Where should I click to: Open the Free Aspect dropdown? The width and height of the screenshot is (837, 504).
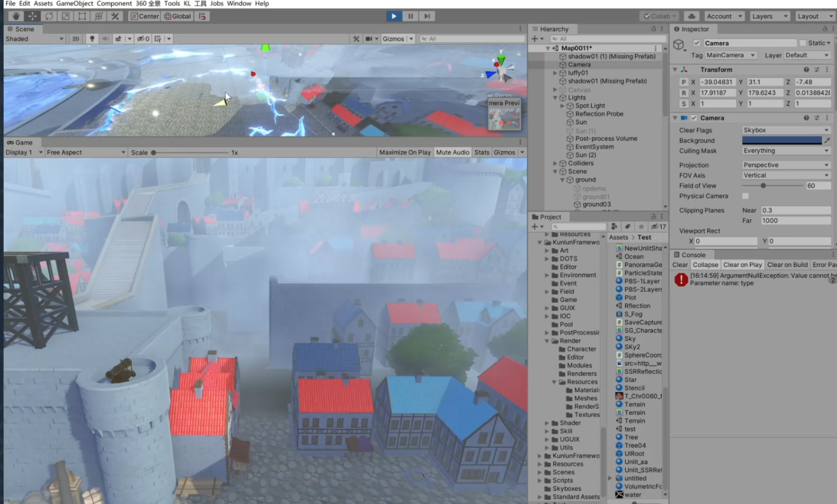86,152
